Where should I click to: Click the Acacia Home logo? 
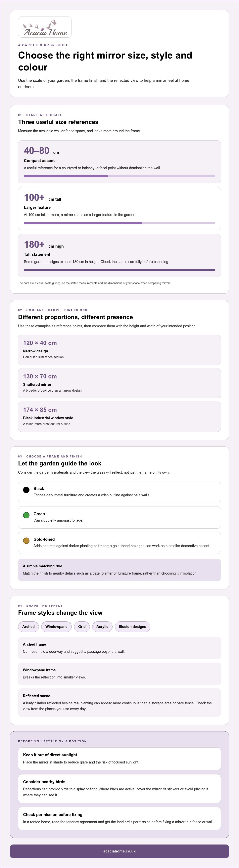(x=45, y=27)
